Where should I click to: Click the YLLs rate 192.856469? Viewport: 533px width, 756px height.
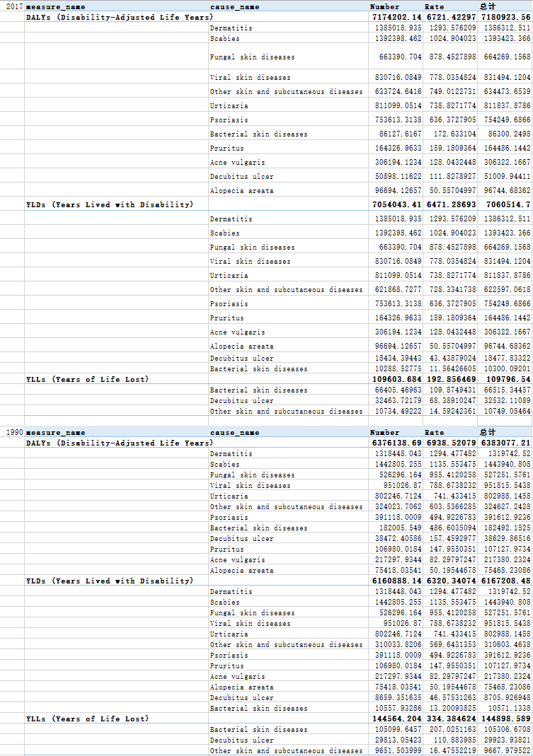click(451, 380)
